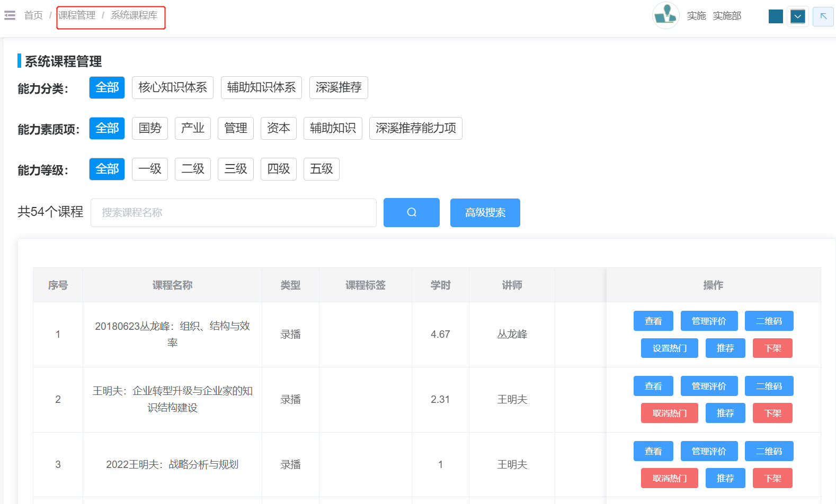Expand 高级搜索 advanced search panel

click(x=485, y=212)
